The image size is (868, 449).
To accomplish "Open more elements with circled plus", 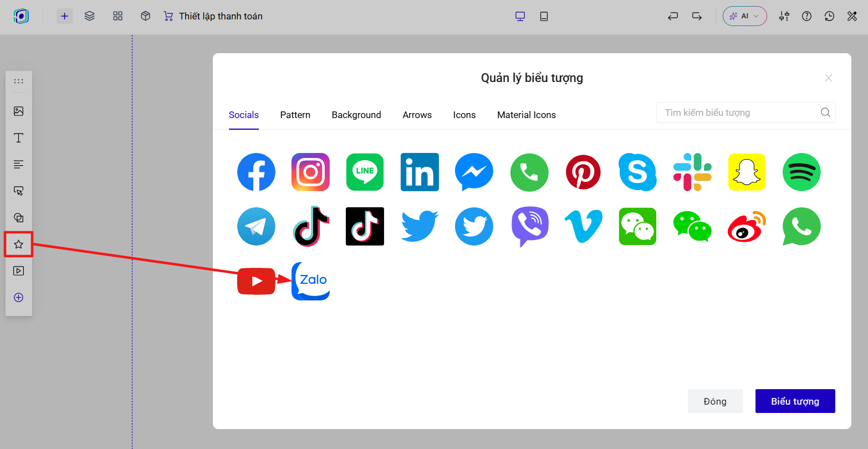I will tap(19, 298).
